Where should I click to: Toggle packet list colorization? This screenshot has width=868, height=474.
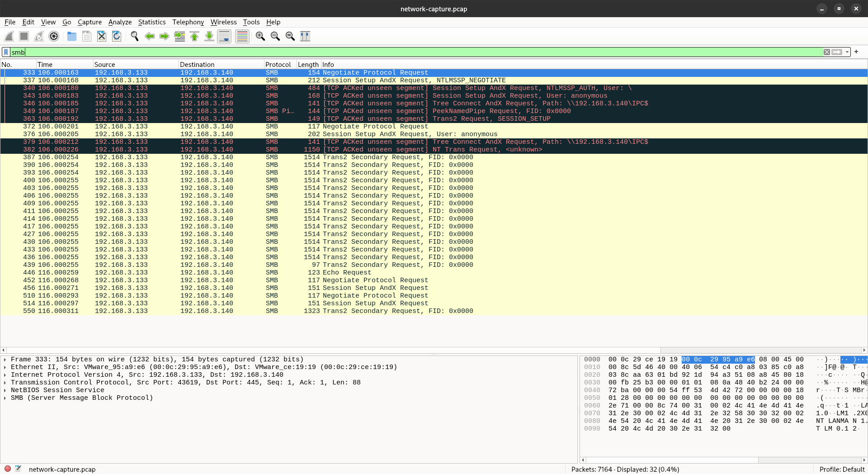click(242, 36)
